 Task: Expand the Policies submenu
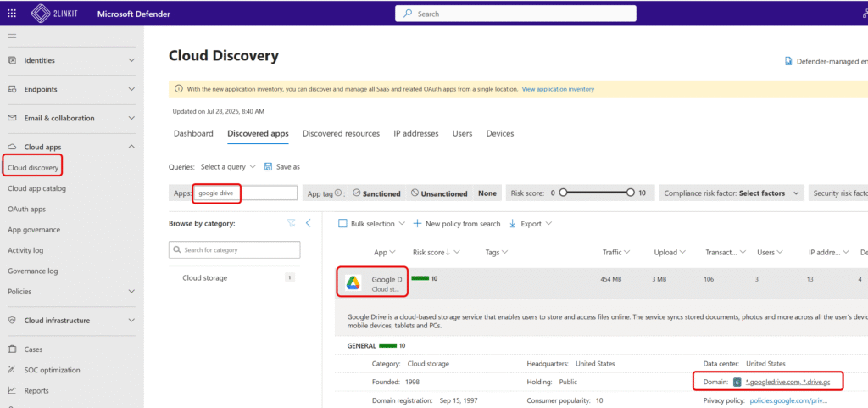131,291
